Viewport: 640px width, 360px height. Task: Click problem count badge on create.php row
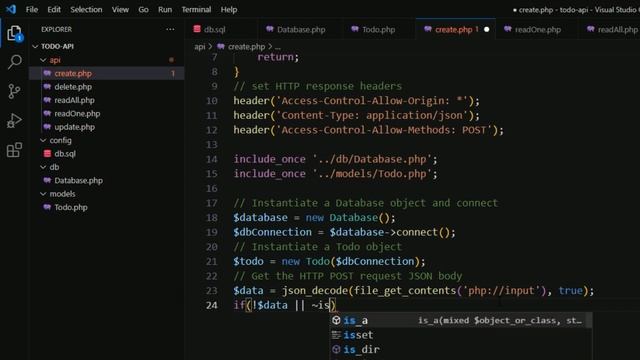click(x=173, y=73)
